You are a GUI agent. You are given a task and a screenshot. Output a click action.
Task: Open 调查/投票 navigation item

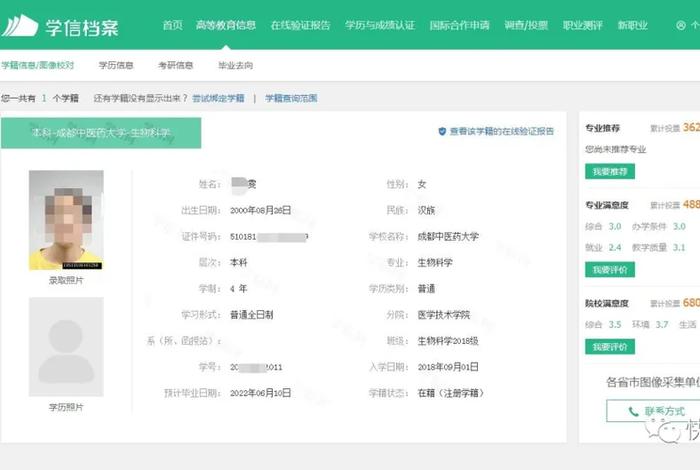[526, 25]
